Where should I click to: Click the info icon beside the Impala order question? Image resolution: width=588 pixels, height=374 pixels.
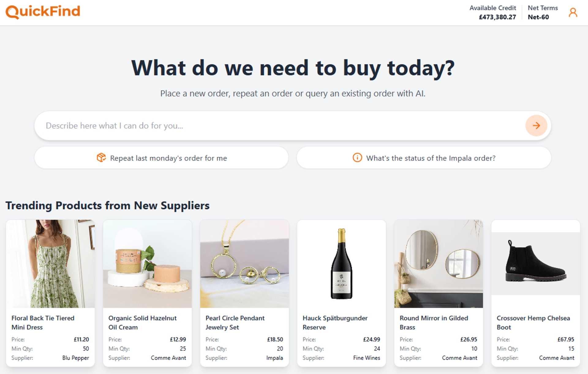click(x=357, y=158)
